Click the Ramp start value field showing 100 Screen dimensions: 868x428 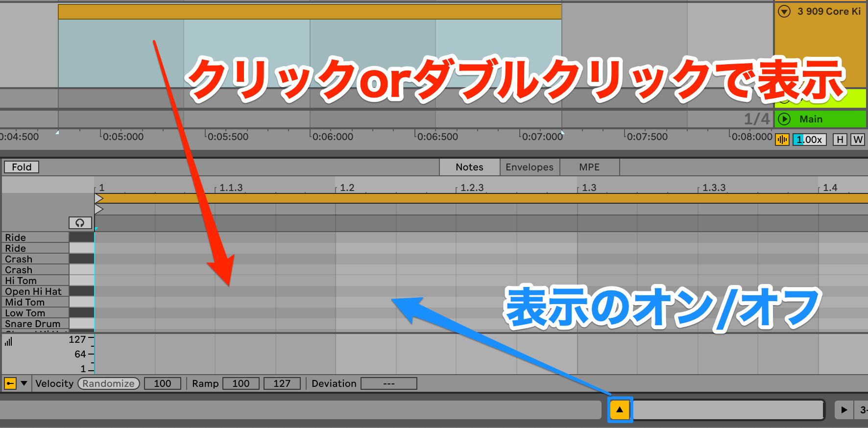click(241, 383)
